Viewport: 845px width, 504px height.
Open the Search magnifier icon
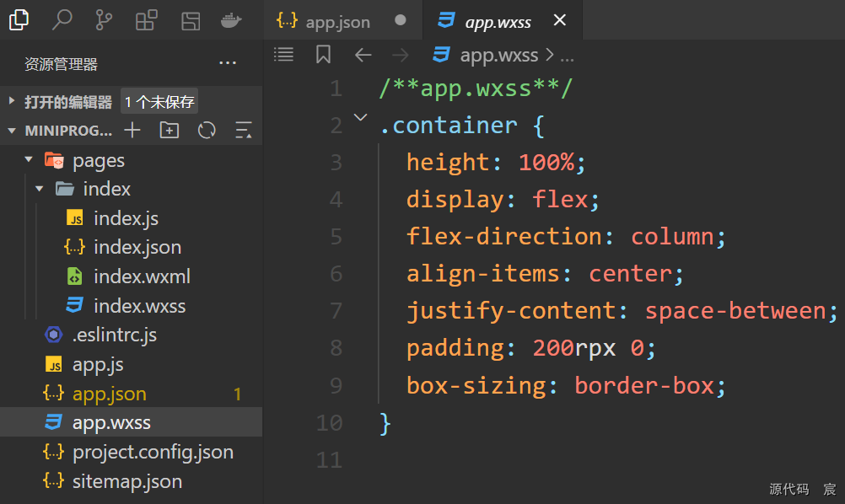pos(62,20)
